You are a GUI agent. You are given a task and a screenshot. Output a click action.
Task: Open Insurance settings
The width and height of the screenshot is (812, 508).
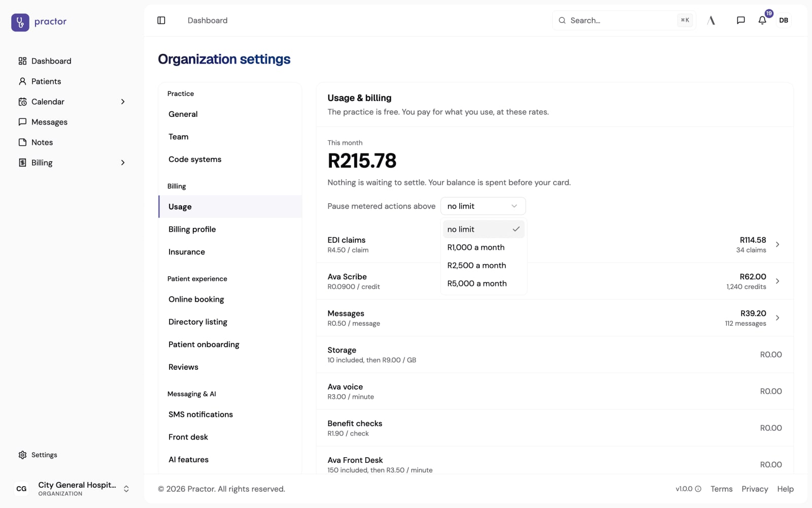[230, 252]
